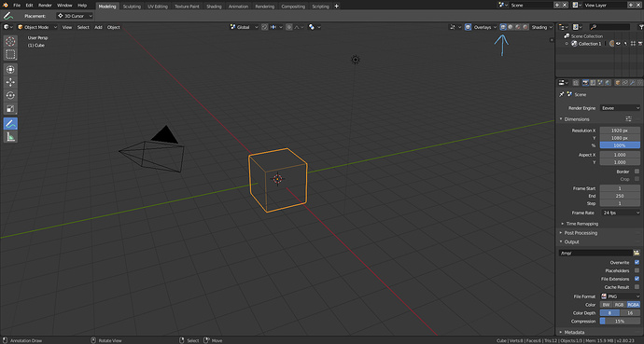Open the File Format PNG dropdown
Image resolution: width=644 pixels, height=344 pixels.
[620, 296]
